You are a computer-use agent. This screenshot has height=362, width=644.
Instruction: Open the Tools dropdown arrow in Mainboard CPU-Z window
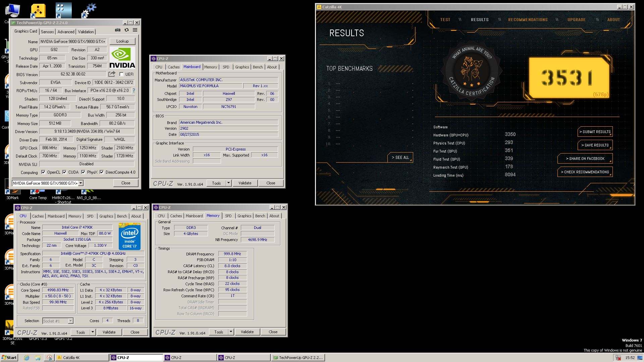tap(228, 183)
